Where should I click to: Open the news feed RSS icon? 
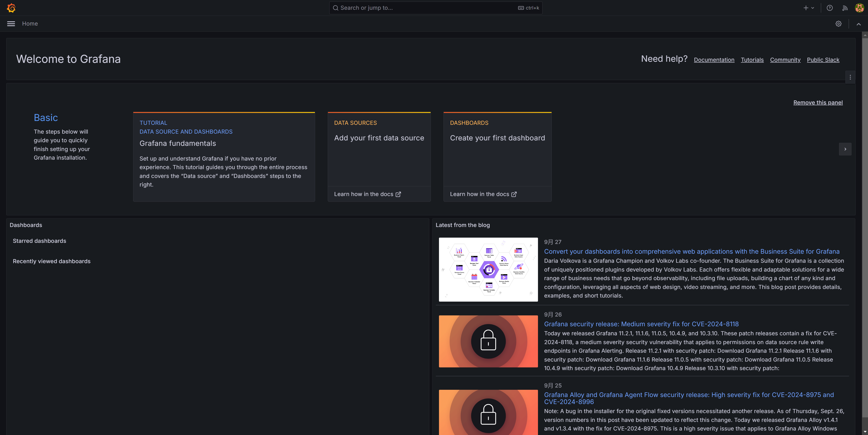click(845, 8)
